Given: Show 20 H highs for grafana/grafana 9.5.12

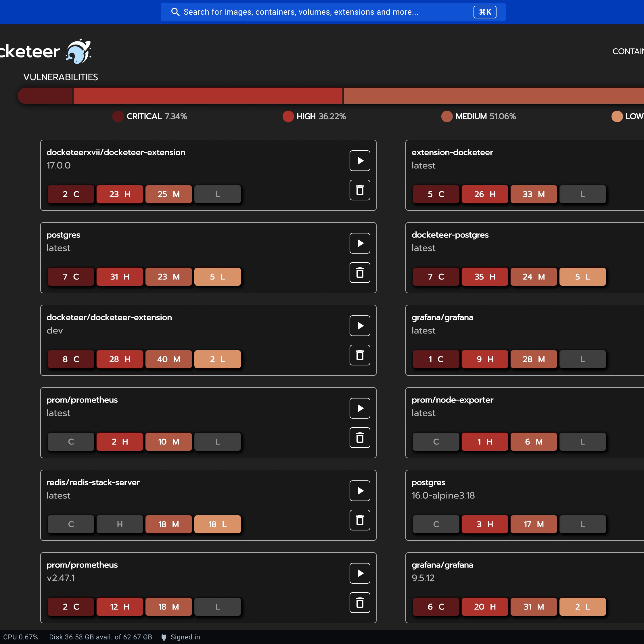Looking at the screenshot, I should (x=485, y=607).
